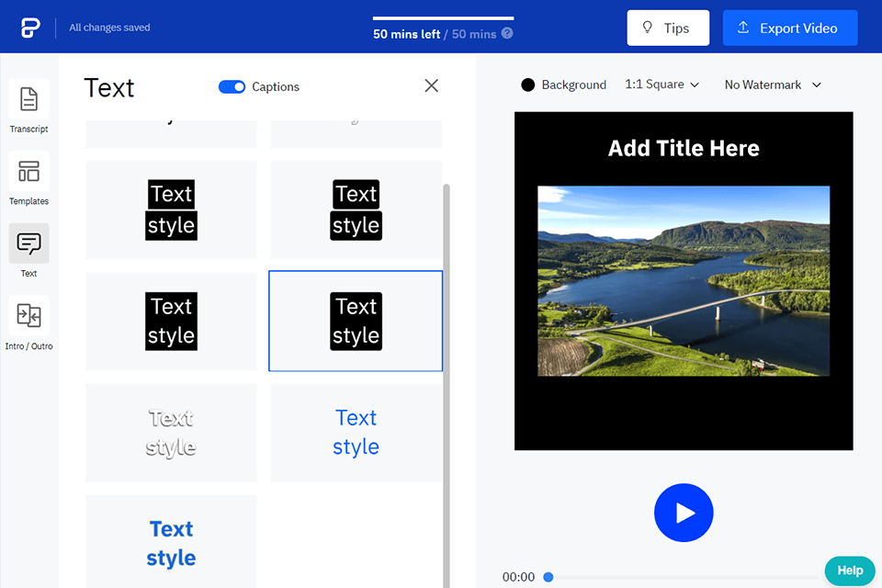Select the landscape video image in the preview

point(684,281)
